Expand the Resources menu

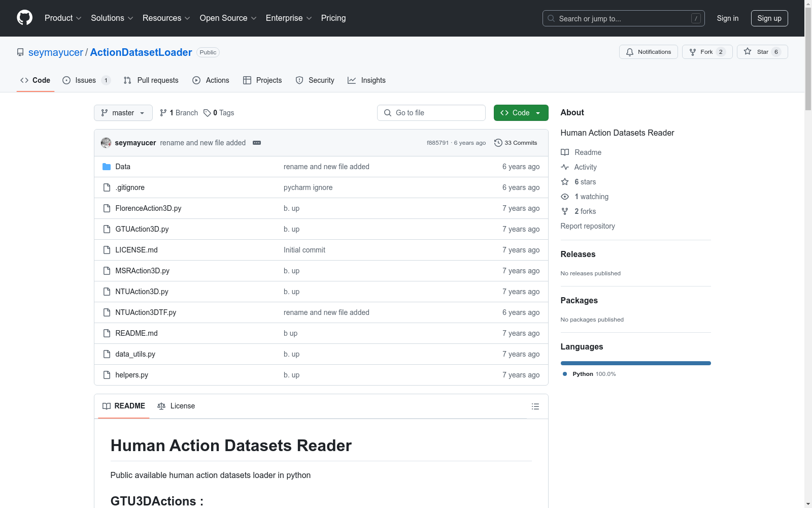166,18
